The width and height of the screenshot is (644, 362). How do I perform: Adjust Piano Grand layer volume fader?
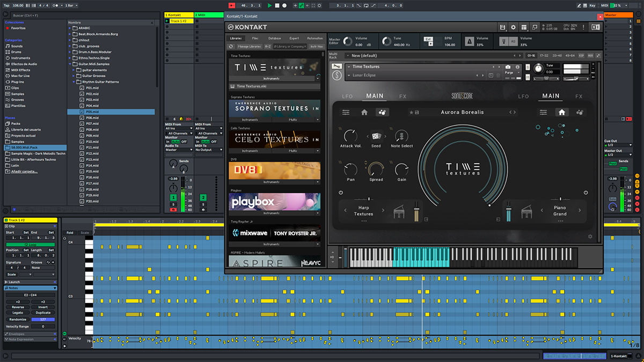click(x=509, y=211)
